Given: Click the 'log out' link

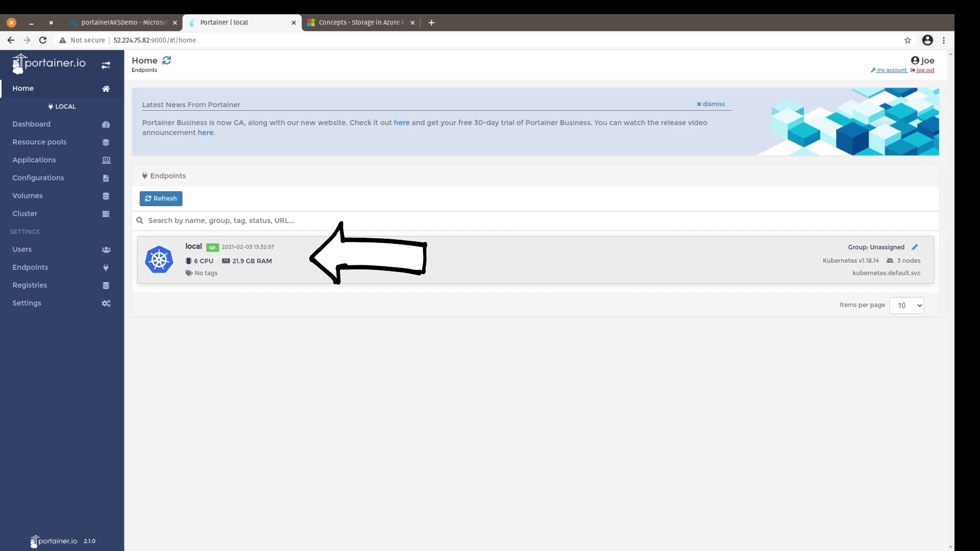Looking at the screenshot, I should (x=925, y=70).
